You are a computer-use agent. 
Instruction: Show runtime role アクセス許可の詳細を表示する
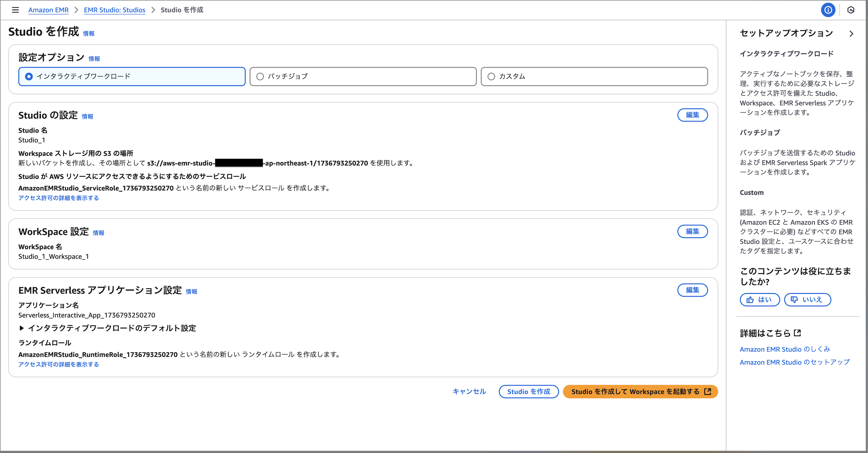[59, 364]
